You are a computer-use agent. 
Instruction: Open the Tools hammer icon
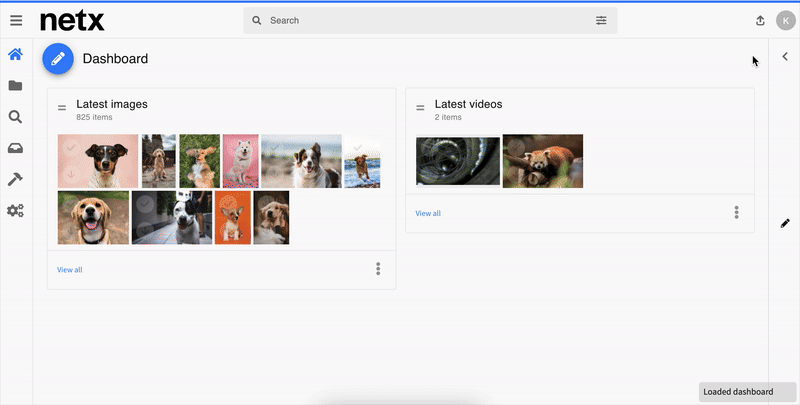click(15, 179)
